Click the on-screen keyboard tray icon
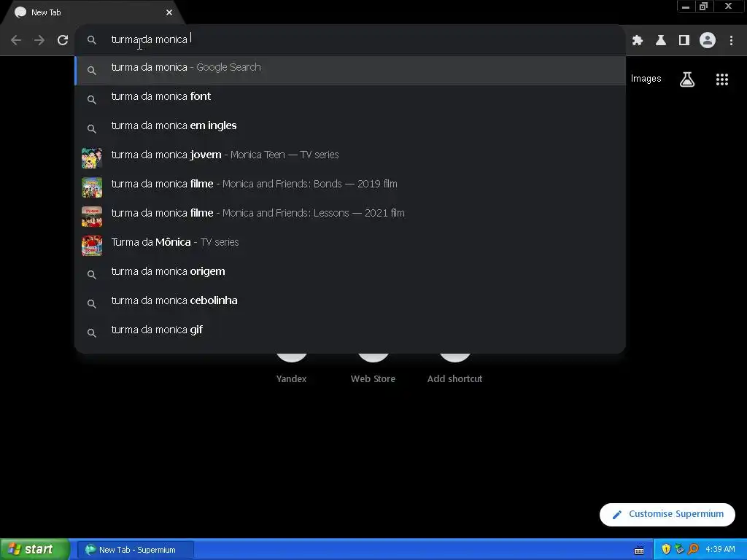 639,550
